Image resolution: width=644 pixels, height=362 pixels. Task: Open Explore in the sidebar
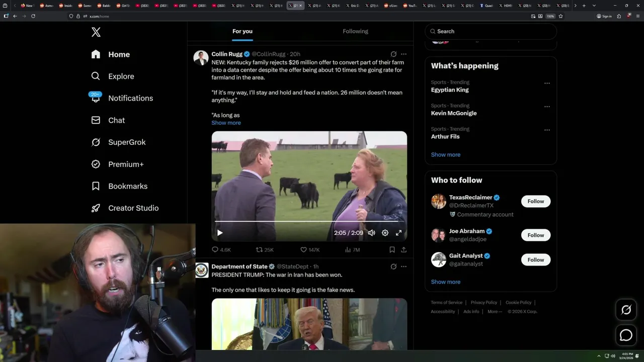pos(113,76)
